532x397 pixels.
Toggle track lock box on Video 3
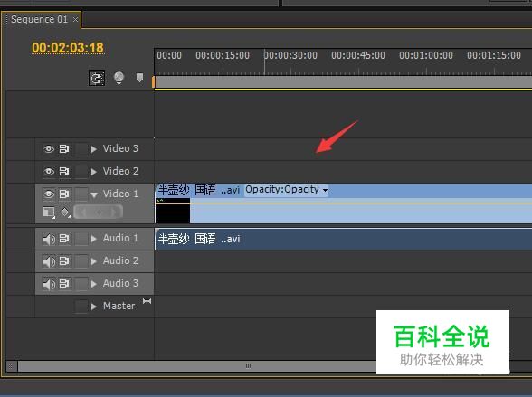pyautogui.click(x=81, y=149)
